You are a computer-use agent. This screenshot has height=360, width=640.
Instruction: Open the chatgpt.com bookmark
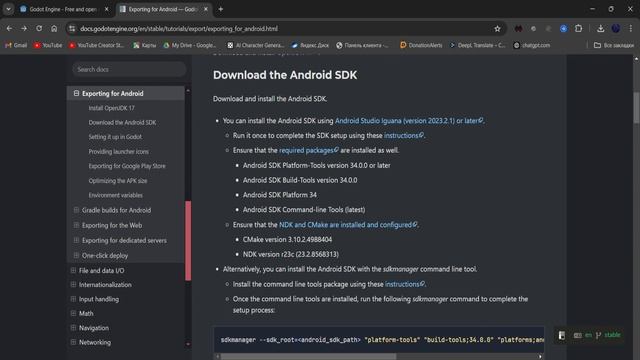pos(531,45)
